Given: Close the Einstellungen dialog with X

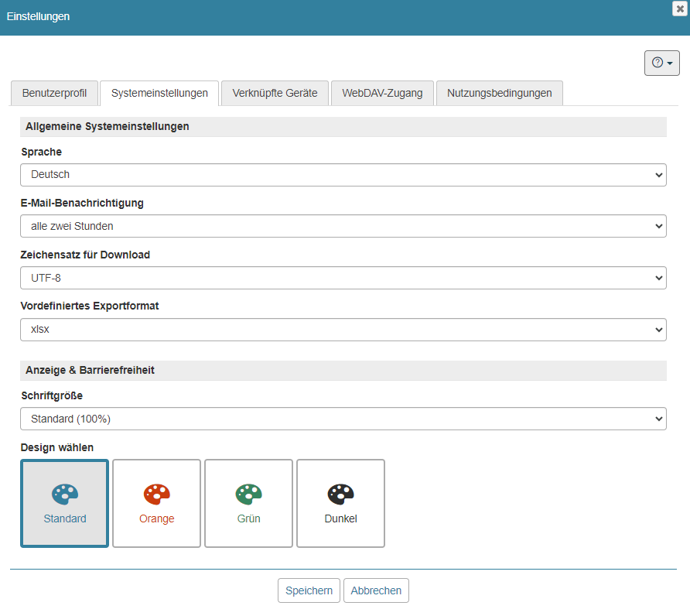Looking at the screenshot, I should click(680, 9).
